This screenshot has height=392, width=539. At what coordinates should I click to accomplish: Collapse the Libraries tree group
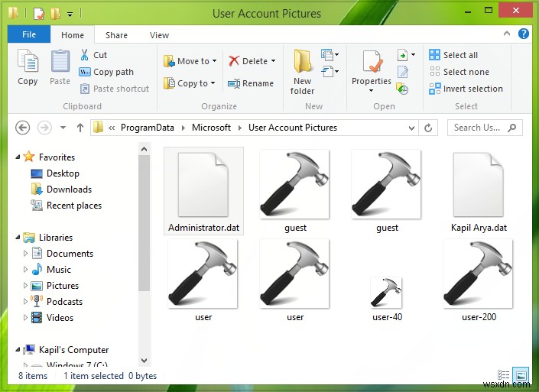click(18, 237)
